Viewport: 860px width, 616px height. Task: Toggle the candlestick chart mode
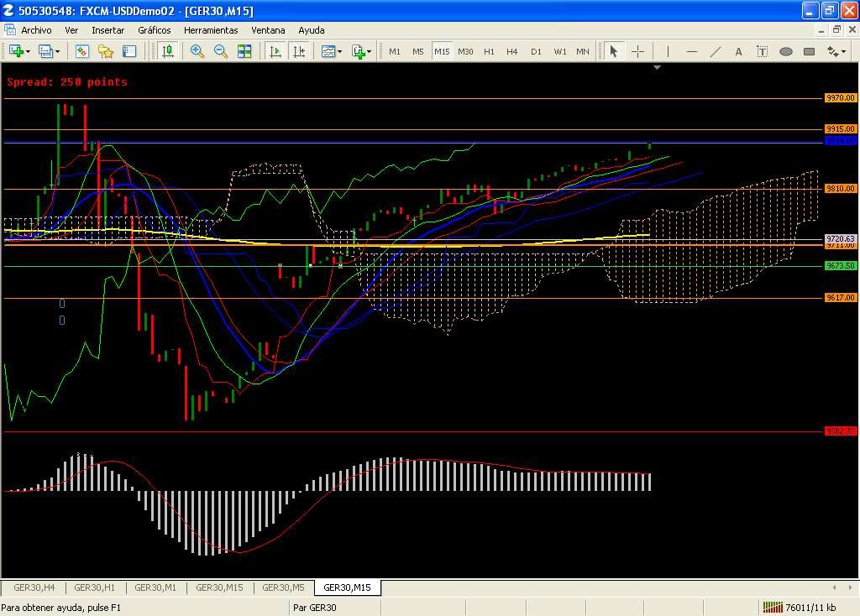click(168, 51)
